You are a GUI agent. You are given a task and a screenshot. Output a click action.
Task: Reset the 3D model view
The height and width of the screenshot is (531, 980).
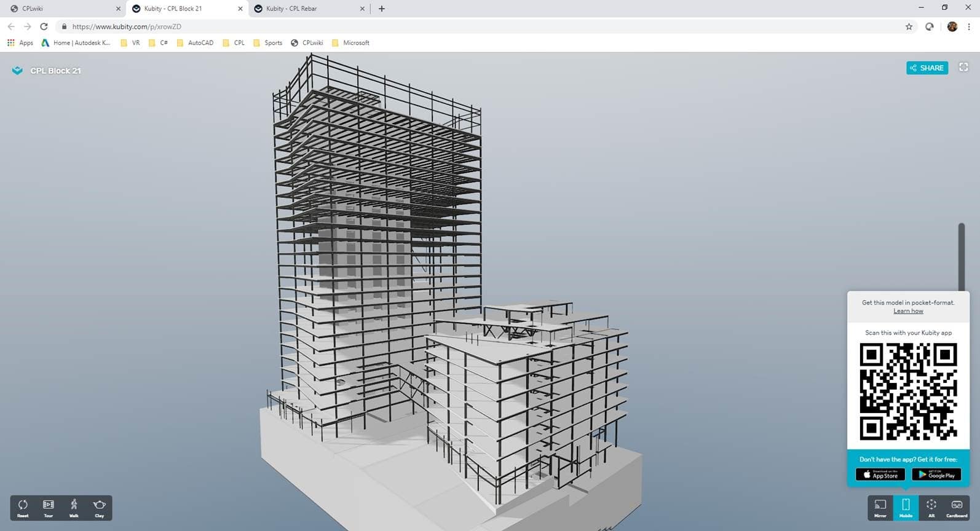23,508
